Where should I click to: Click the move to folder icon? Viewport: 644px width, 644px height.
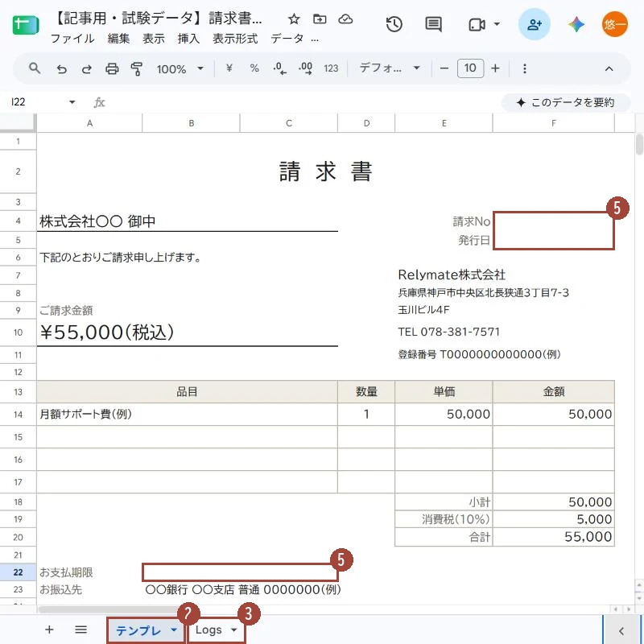click(x=320, y=19)
